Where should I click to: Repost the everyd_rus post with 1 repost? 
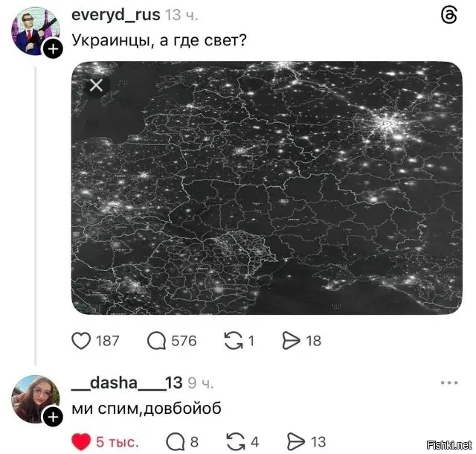(234, 341)
